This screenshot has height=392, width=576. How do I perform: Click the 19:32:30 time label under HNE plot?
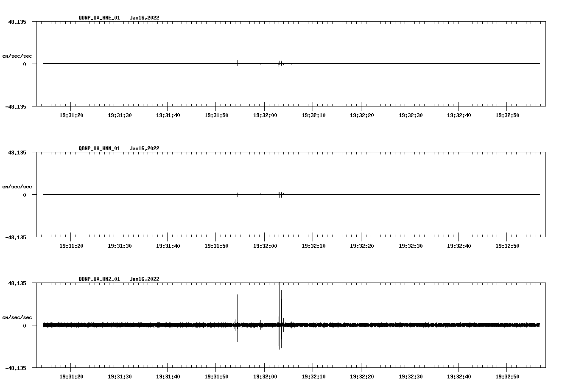coord(411,115)
